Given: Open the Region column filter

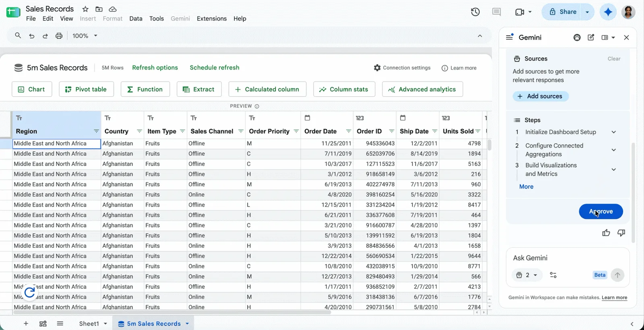Looking at the screenshot, I should pyautogui.click(x=96, y=131).
